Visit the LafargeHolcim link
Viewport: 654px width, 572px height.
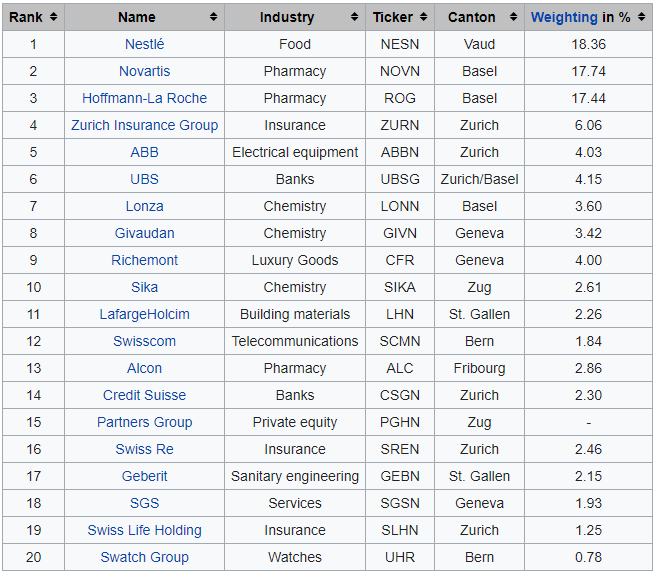[144, 314]
